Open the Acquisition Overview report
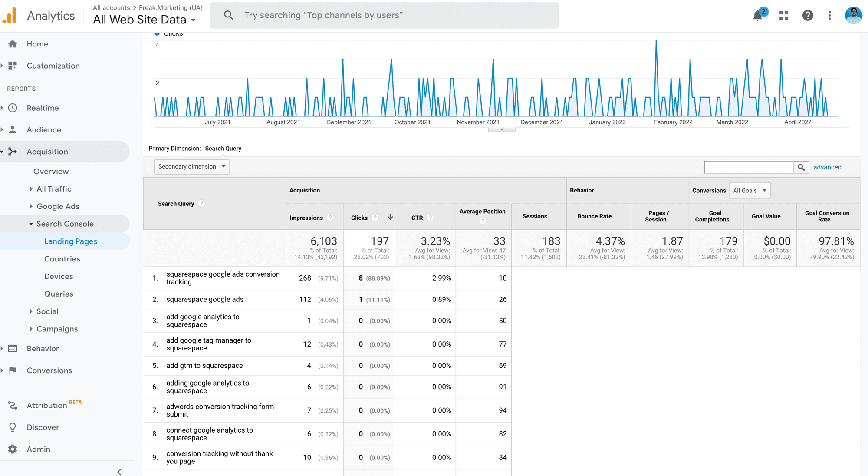The width and height of the screenshot is (868, 476). [x=51, y=171]
